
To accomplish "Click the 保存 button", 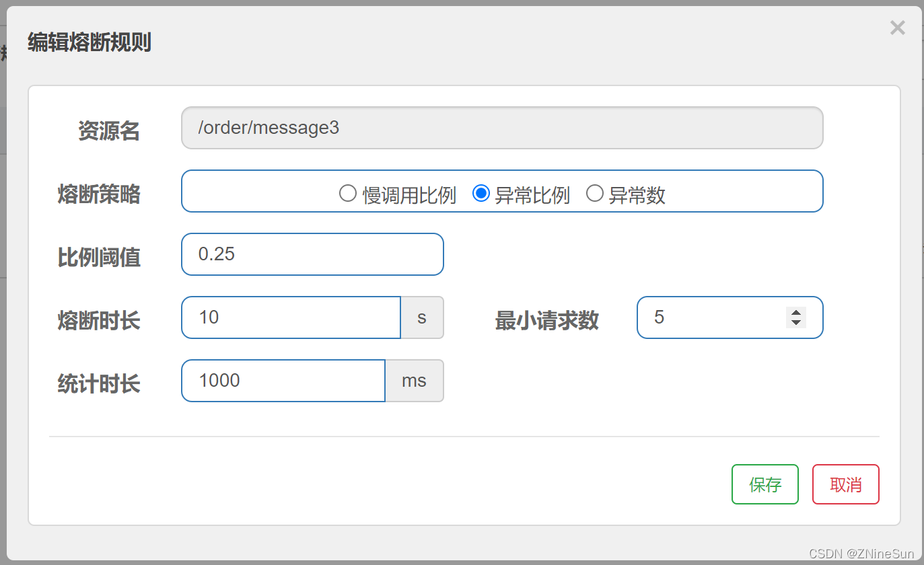I will click(x=765, y=484).
